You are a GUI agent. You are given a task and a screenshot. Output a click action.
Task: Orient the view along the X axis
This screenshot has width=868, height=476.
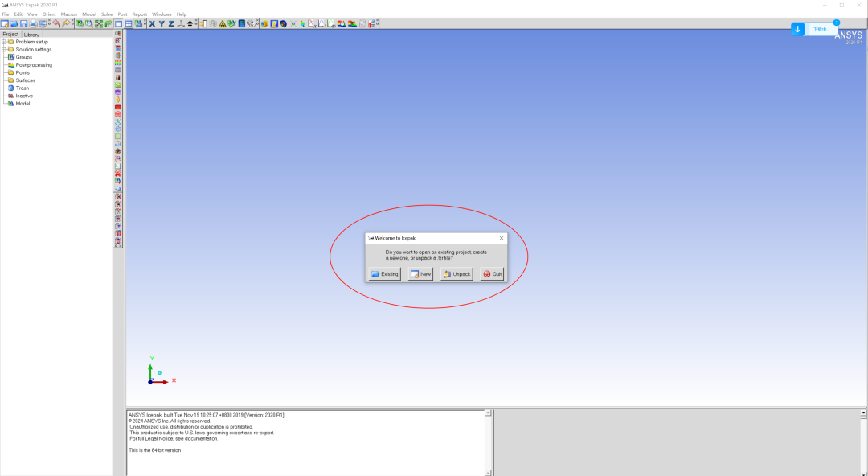point(152,24)
